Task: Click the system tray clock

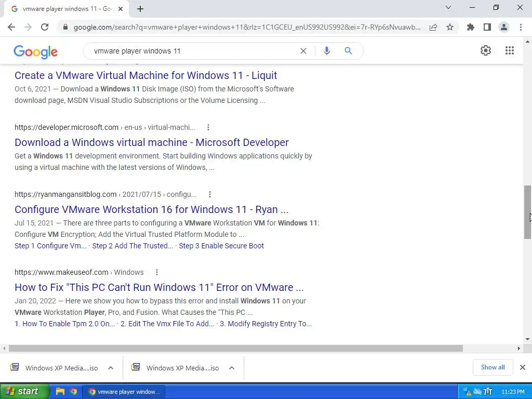Action: 513,392
